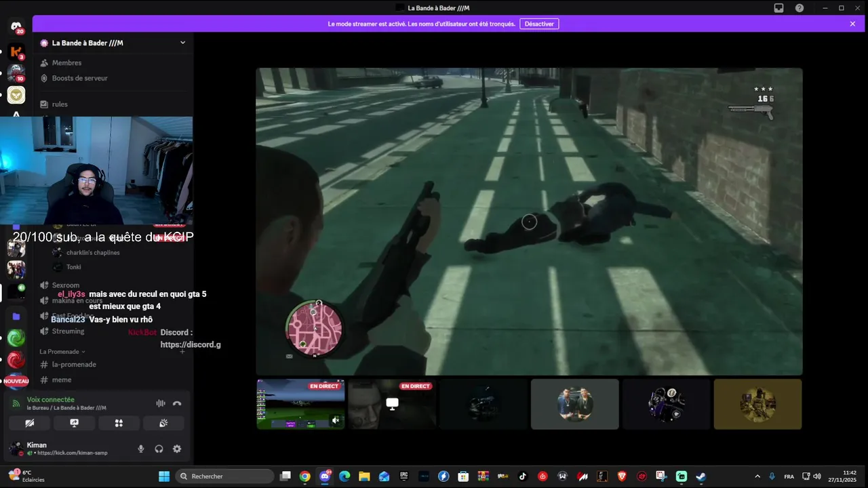
Task: Open Epic Games Launcher from taskbar
Action: click(404, 476)
